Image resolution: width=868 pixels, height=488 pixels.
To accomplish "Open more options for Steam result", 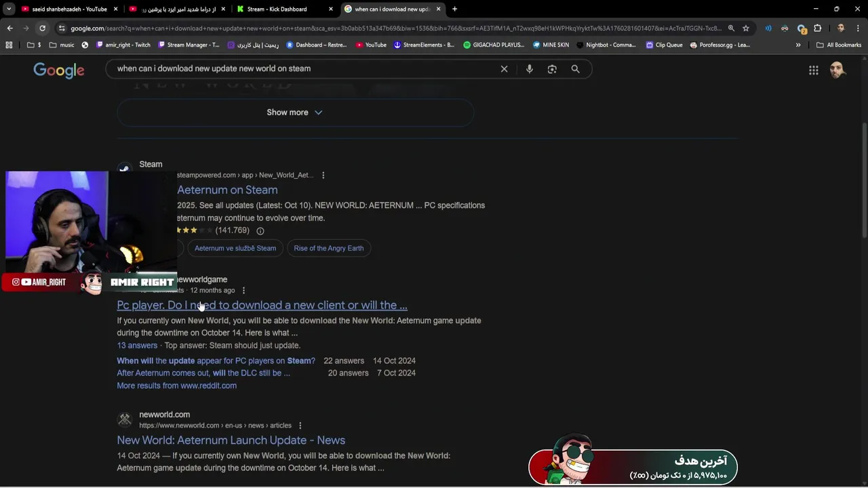I will pos(323,175).
